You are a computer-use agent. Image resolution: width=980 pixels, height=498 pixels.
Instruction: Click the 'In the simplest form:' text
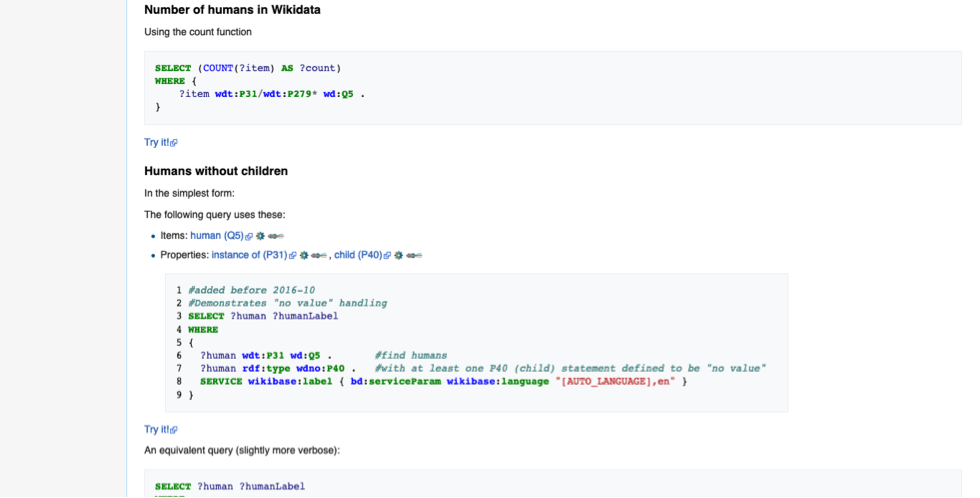pyautogui.click(x=189, y=194)
